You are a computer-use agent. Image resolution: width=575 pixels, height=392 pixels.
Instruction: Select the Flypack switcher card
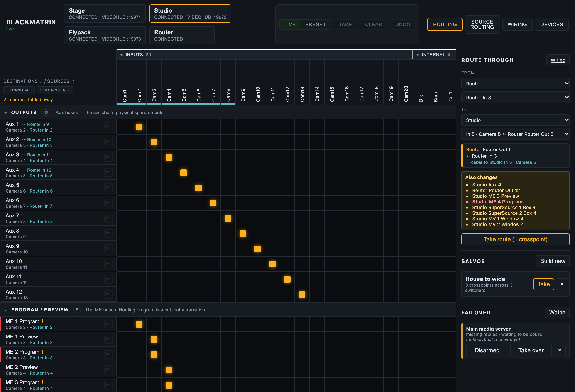pos(105,35)
